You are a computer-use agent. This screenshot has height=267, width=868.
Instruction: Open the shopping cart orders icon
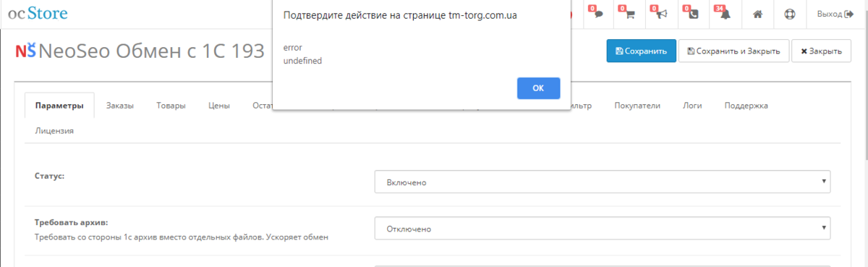[629, 14]
